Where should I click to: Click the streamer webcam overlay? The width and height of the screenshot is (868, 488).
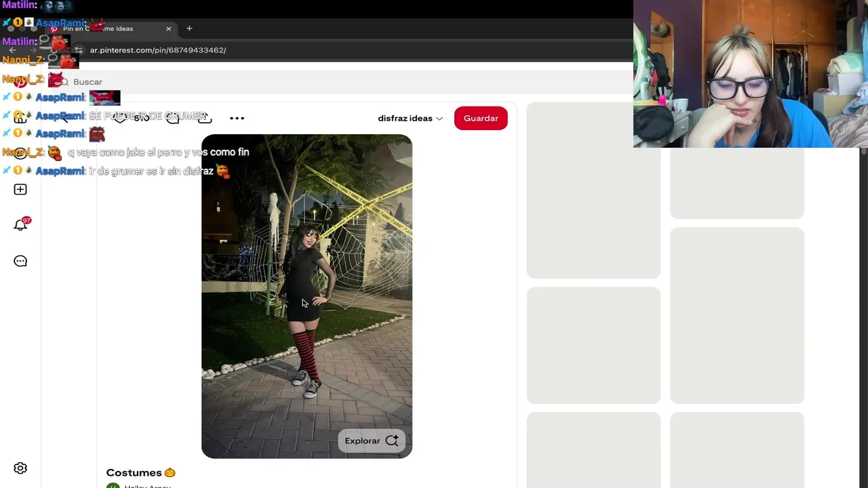click(x=751, y=74)
